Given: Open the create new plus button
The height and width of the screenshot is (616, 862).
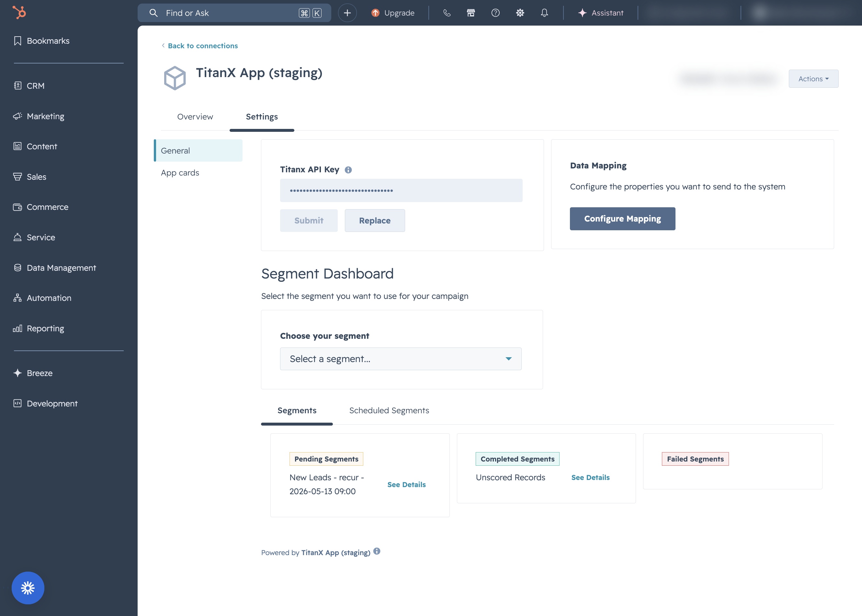Looking at the screenshot, I should point(347,13).
